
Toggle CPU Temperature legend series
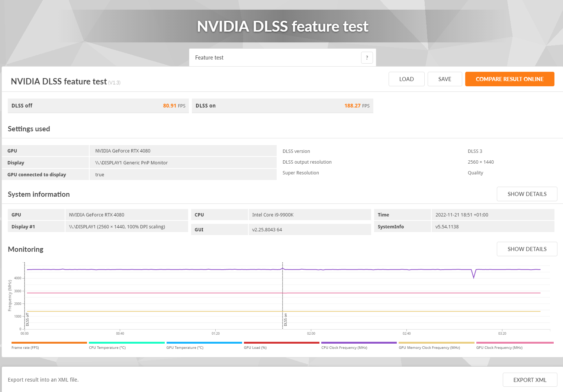127,346
